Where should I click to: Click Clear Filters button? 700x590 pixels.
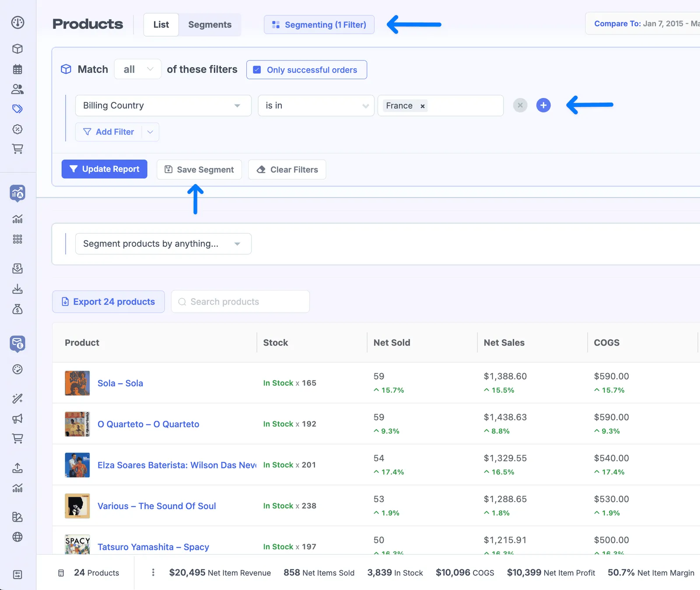point(287,170)
